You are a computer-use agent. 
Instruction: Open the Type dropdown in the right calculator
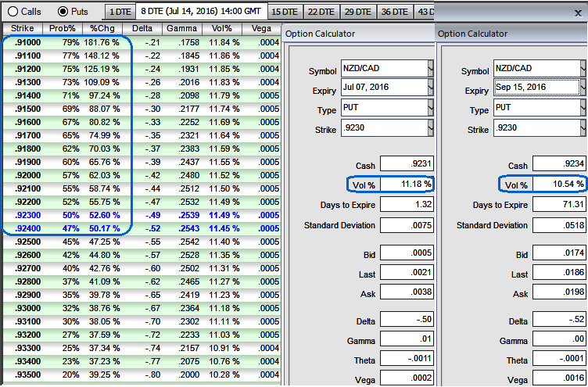[583, 107]
